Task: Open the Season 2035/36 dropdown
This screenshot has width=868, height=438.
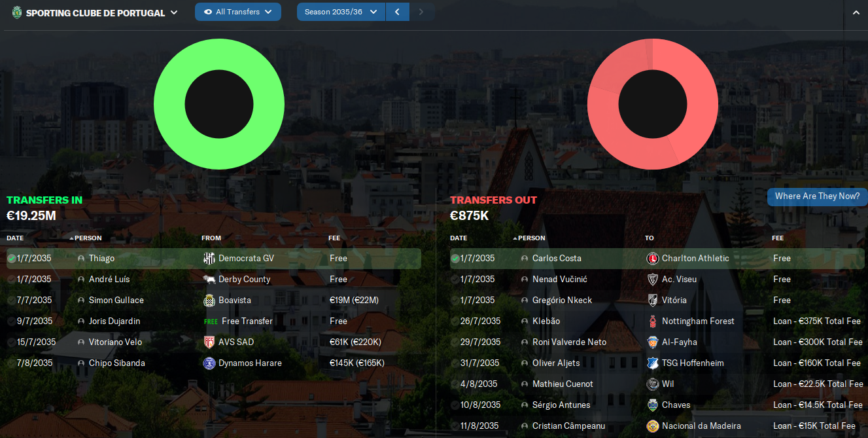Action: (341, 12)
